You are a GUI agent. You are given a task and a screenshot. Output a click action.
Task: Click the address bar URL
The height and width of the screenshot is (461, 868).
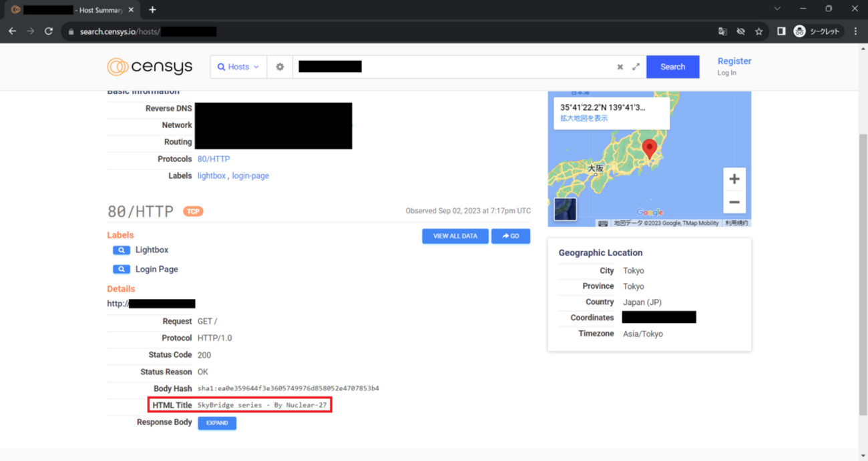[148, 31]
